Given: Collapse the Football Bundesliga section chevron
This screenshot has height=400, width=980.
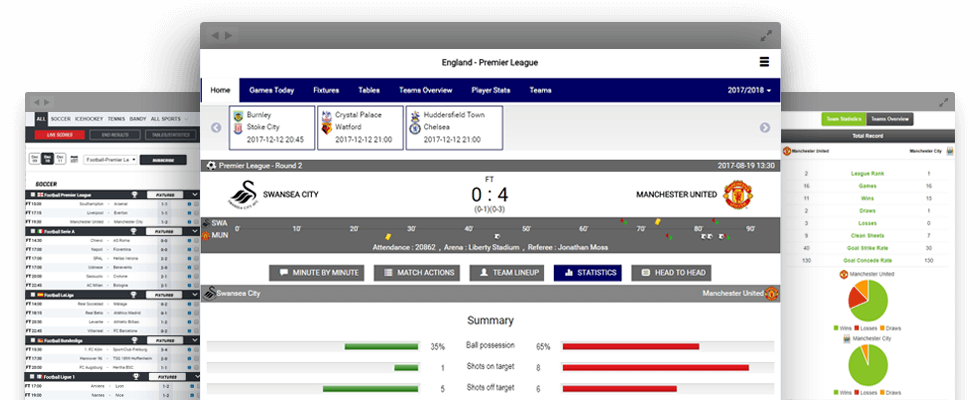Looking at the screenshot, I should coord(194,340).
